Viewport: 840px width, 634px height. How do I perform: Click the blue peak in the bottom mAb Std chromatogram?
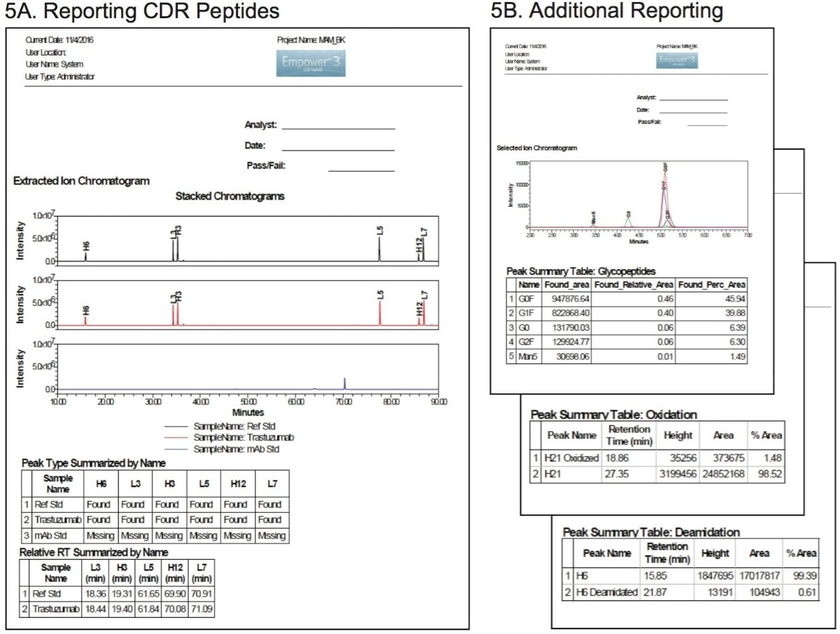pyautogui.click(x=344, y=383)
